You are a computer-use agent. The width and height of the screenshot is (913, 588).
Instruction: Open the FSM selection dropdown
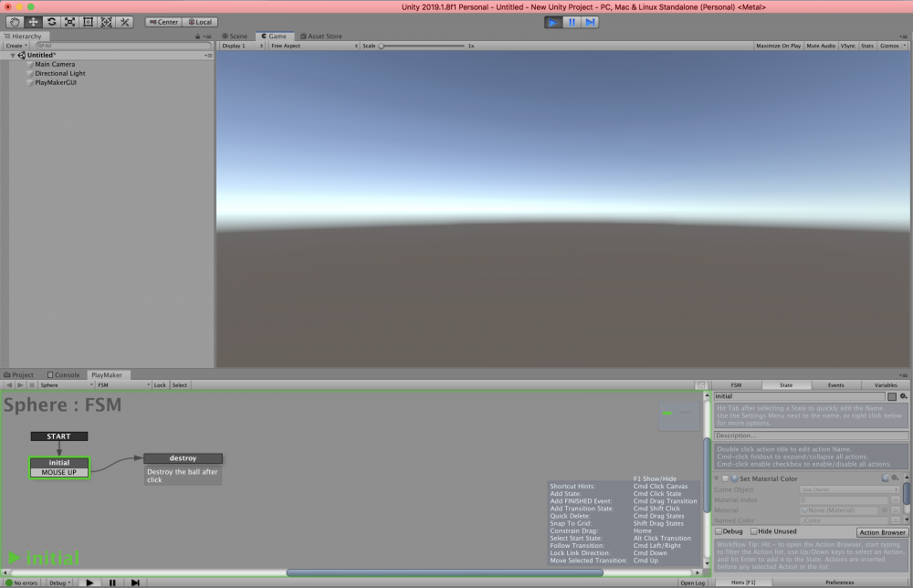pyautogui.click(x=123, y=384)
